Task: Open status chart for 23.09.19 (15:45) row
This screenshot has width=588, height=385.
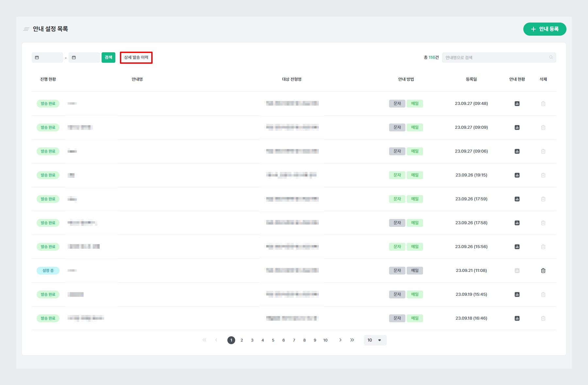Action: [517, 294]
